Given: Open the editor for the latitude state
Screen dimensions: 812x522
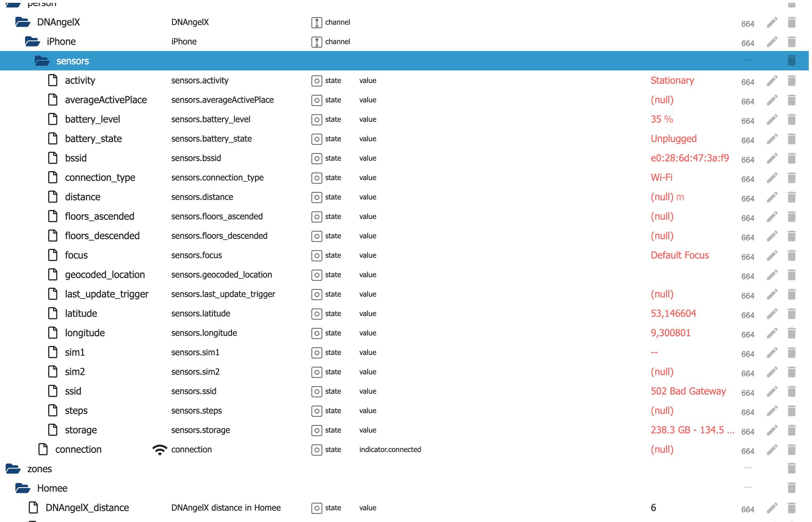Looking at the screenshot, I should [x=772, y=314].
